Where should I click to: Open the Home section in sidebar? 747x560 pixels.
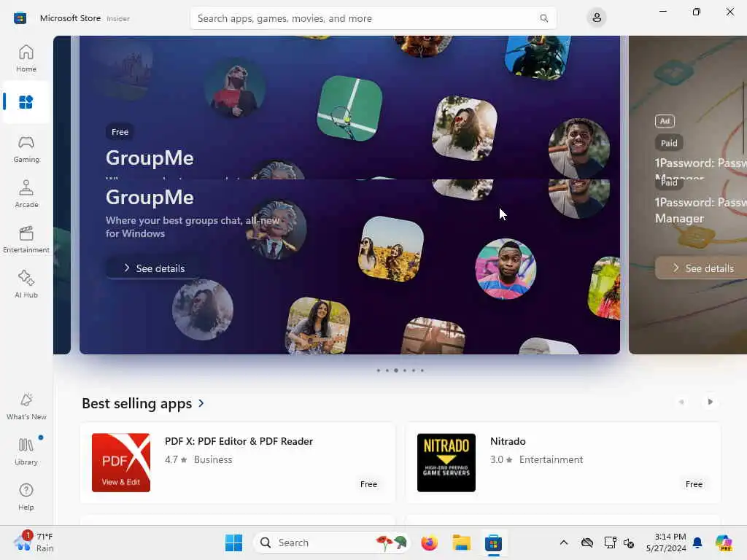pyautogui.click(x=26, y=58)
